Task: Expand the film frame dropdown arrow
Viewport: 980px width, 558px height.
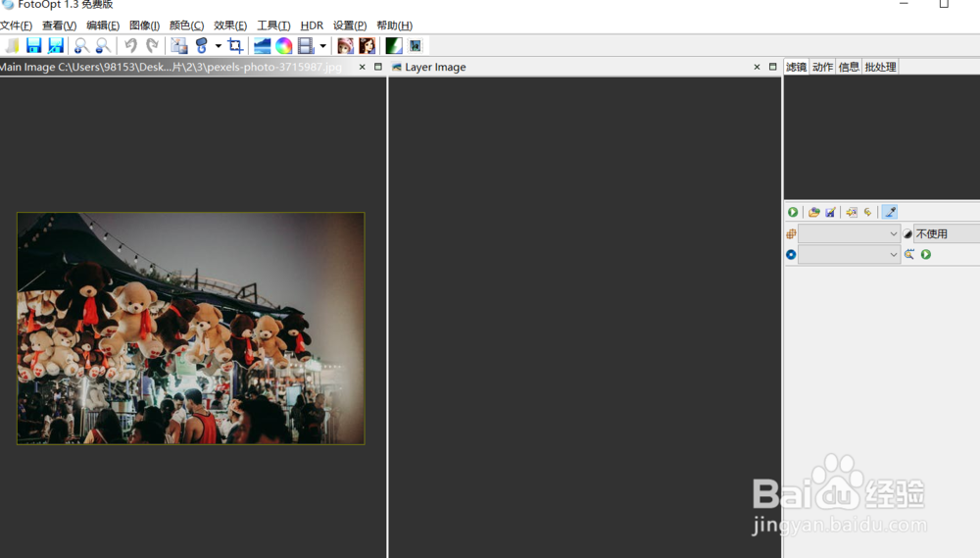Action: tap(323, 46)
